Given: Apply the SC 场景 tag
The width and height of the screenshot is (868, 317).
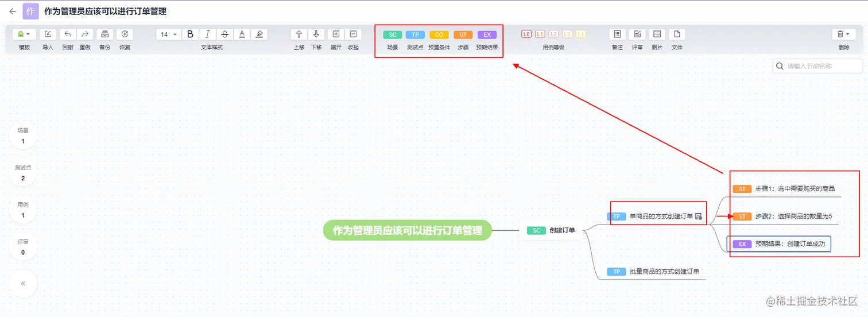Looking at the screenshot, I should [393, 35].
